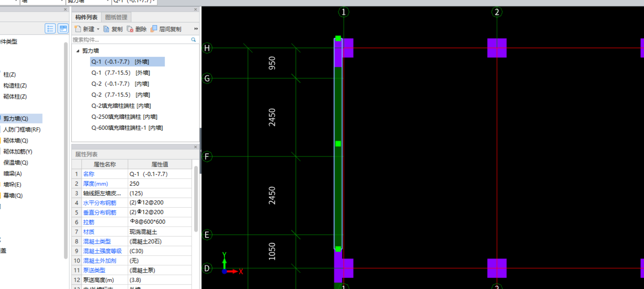Click the 混凝土强度等级 property name link
This screenshot has width=644, height=289.
[102, 251]
